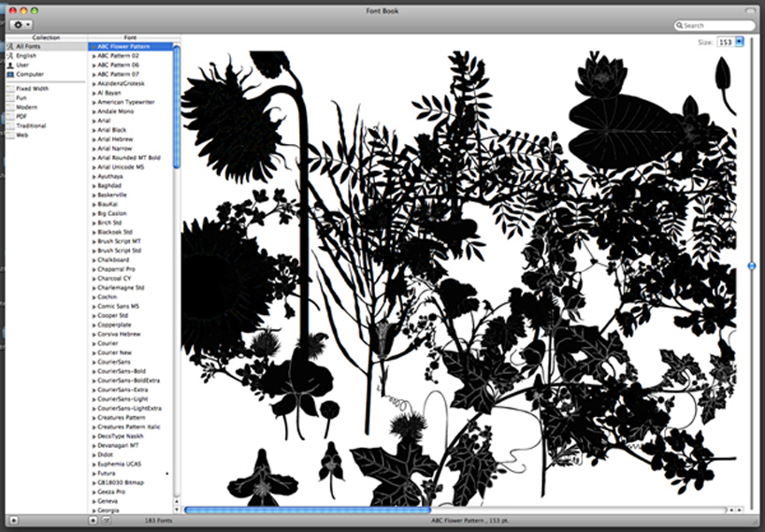Click the magnifier icon in search field
The height and width of the screenshot is (532, 765).
[x=681, y=25]
